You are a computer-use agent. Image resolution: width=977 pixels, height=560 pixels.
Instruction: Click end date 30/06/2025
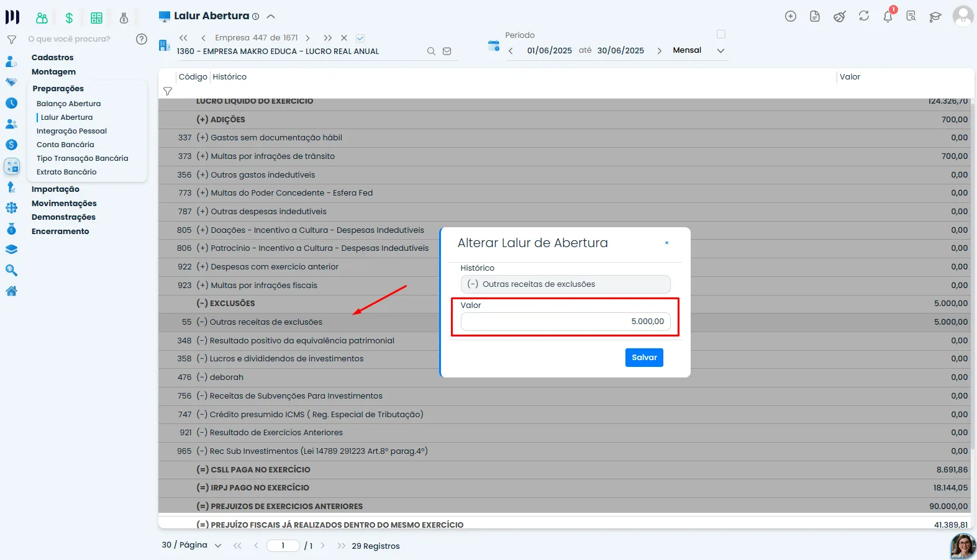620,51
